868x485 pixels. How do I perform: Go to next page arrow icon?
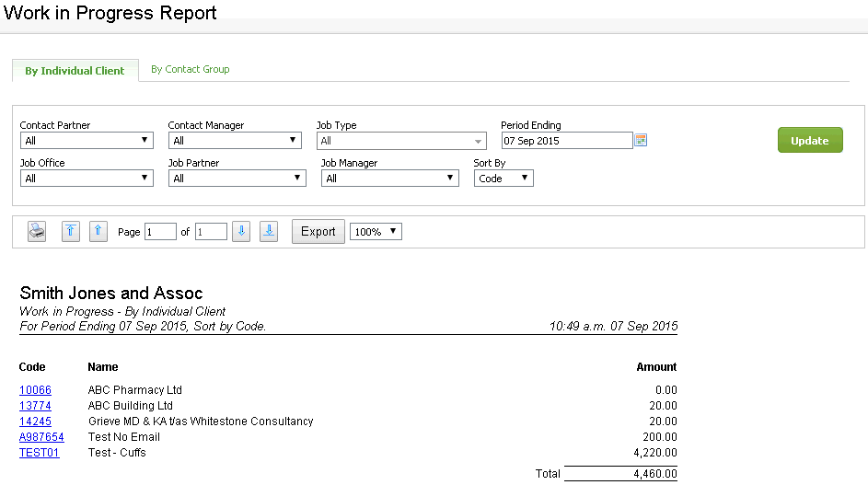coord(241,231)
